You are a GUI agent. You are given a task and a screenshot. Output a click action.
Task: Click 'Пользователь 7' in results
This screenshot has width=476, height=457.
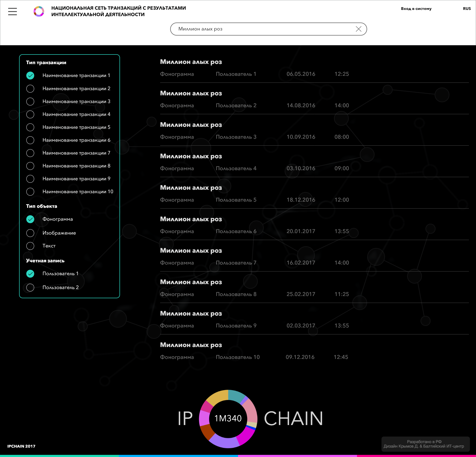[x=236, y=263]
